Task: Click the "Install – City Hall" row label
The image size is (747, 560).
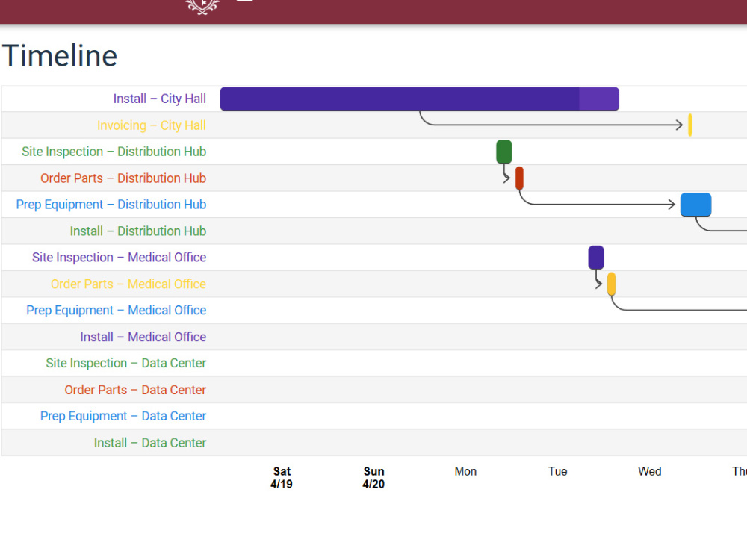Action: click(160, 99)
